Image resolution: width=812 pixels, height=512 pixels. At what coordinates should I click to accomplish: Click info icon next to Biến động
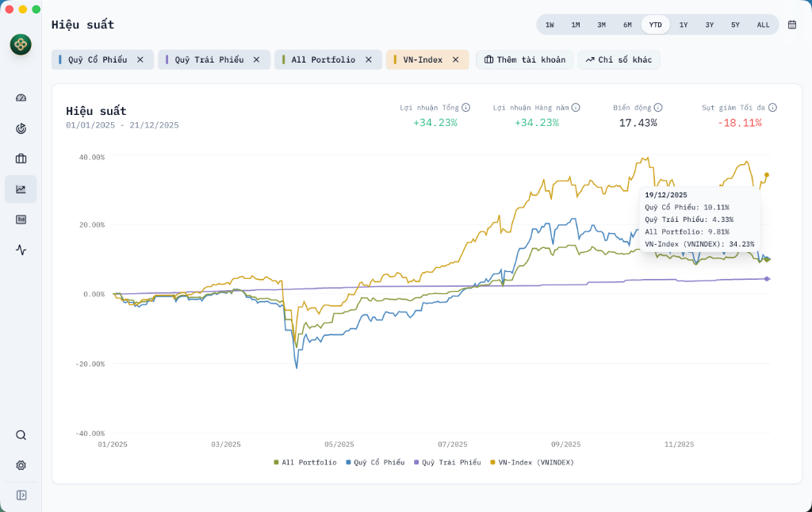(658, 107)
